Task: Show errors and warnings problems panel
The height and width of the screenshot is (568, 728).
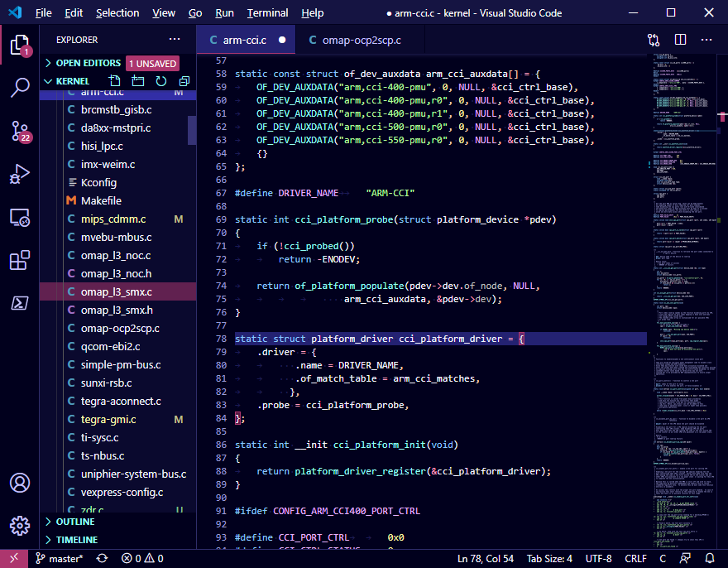Action: tap(142, 558)
